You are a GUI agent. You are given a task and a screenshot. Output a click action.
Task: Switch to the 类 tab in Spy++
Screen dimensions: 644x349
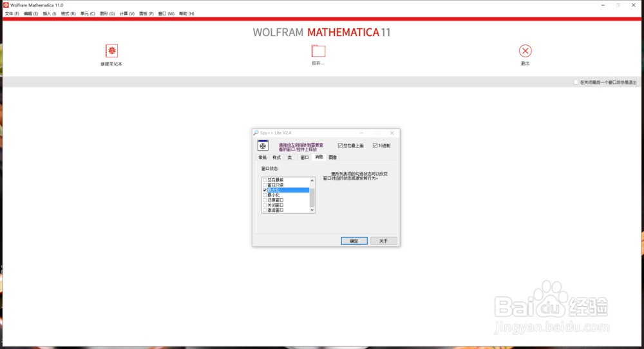pyautogui.click(x=290, y=157)
